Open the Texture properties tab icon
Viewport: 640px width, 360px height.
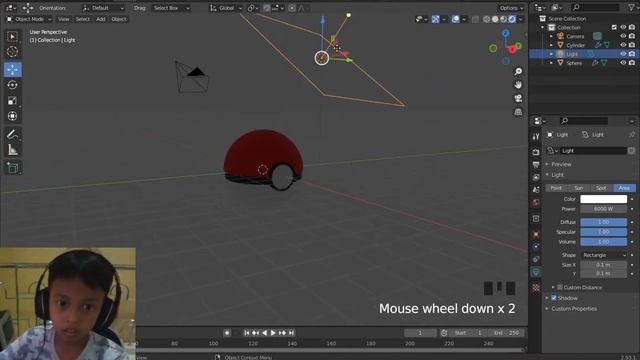click(536, 288)
